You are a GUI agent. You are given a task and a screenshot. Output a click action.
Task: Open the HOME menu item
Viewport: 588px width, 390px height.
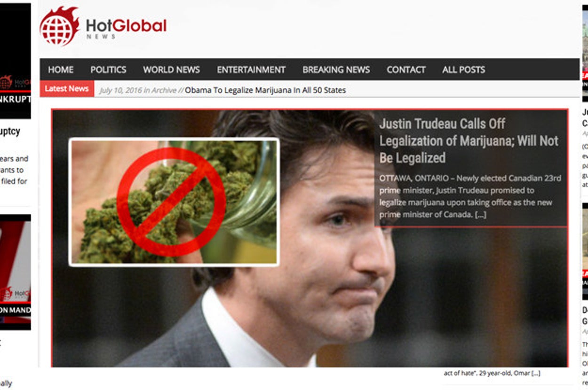point(61,70)
